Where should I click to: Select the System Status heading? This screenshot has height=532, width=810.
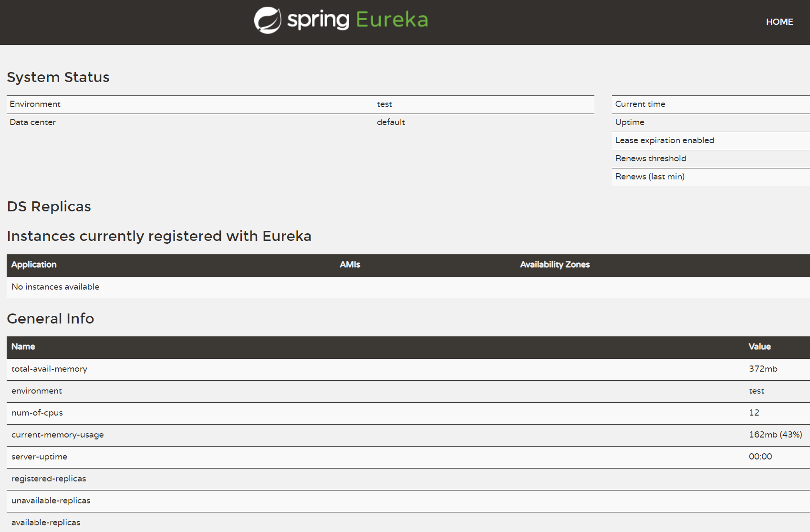(x=58, y=77)
